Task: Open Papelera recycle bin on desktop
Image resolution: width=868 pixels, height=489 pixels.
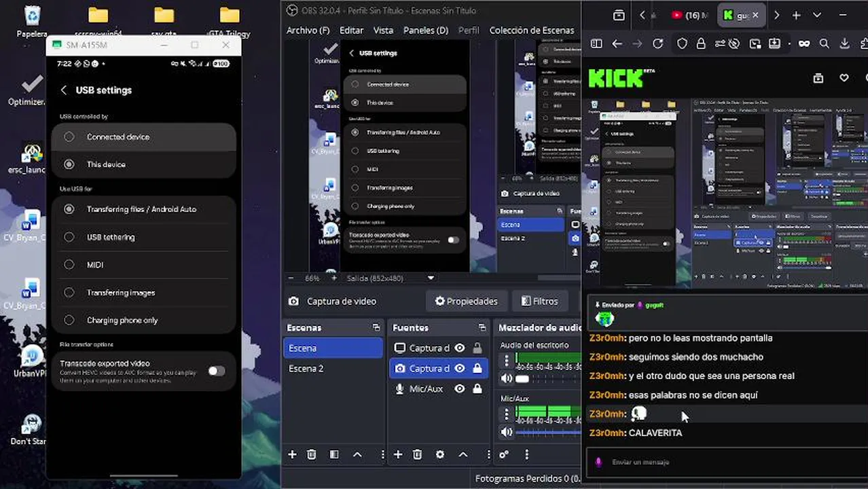Action: pyautogui.click(x=32, y=21)
